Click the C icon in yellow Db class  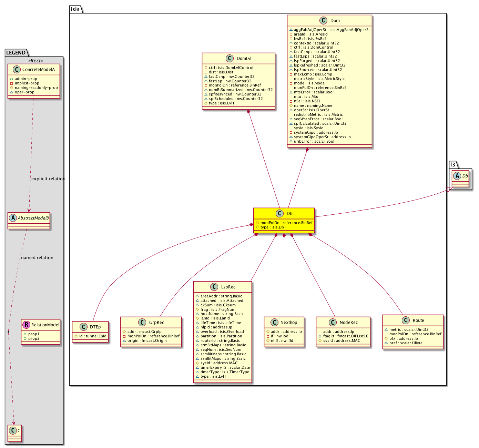280,214
